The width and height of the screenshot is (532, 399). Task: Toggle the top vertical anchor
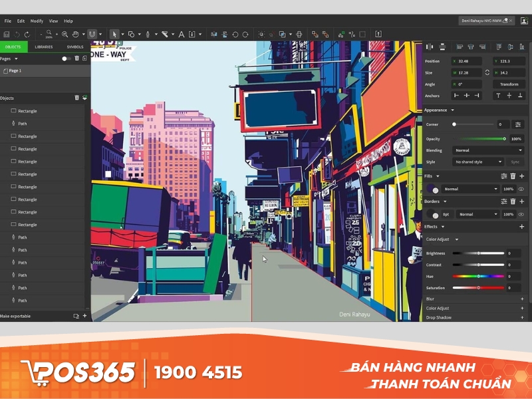(498, 96)
